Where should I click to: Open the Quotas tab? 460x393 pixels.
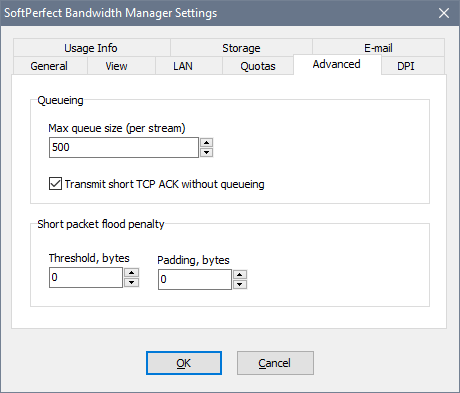(258, 66)
